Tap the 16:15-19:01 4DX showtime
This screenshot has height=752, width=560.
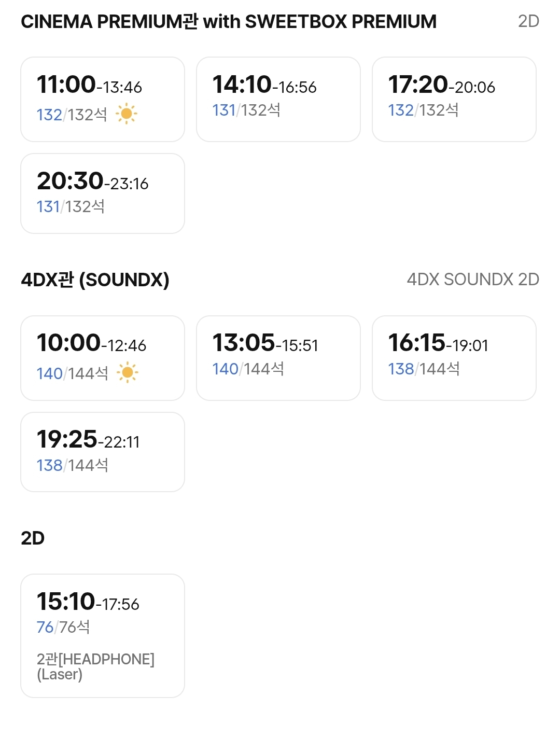tap(454, 358)
